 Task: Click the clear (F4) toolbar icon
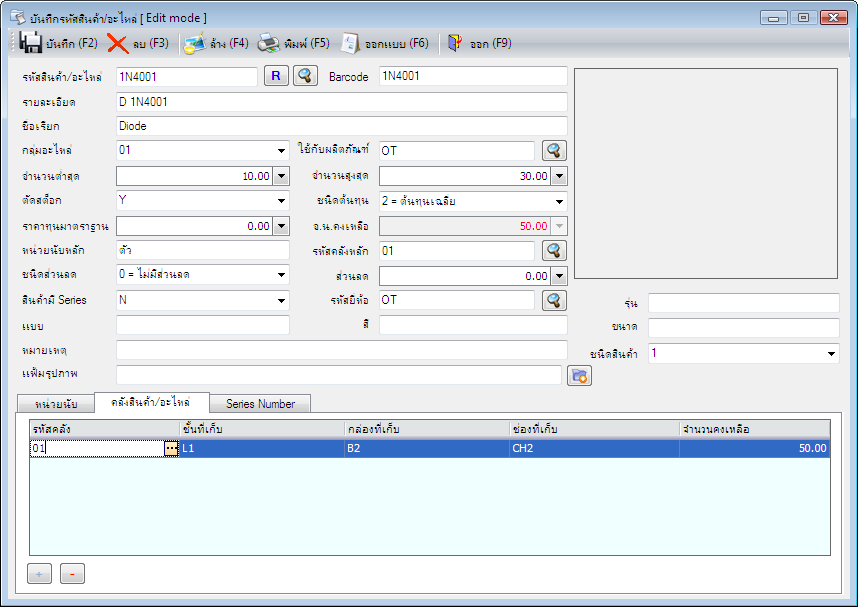pos(195,43)
